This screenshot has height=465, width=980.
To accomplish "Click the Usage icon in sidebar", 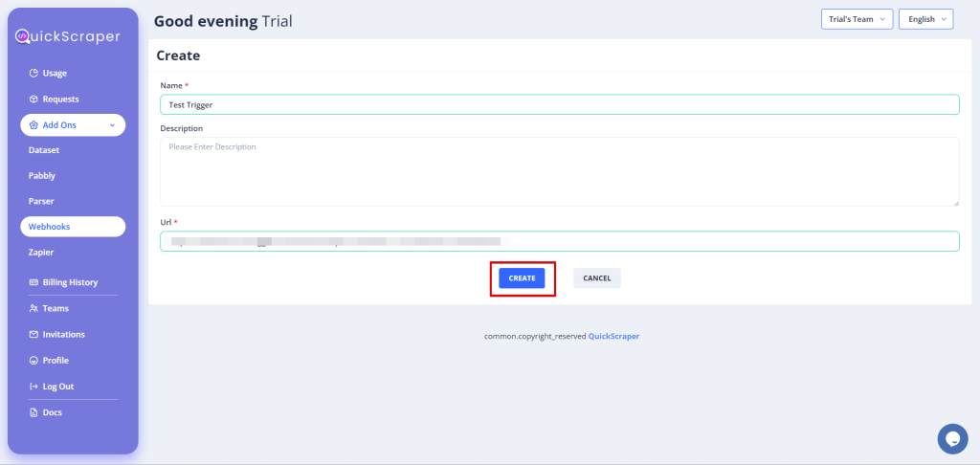I will (33, 74).
